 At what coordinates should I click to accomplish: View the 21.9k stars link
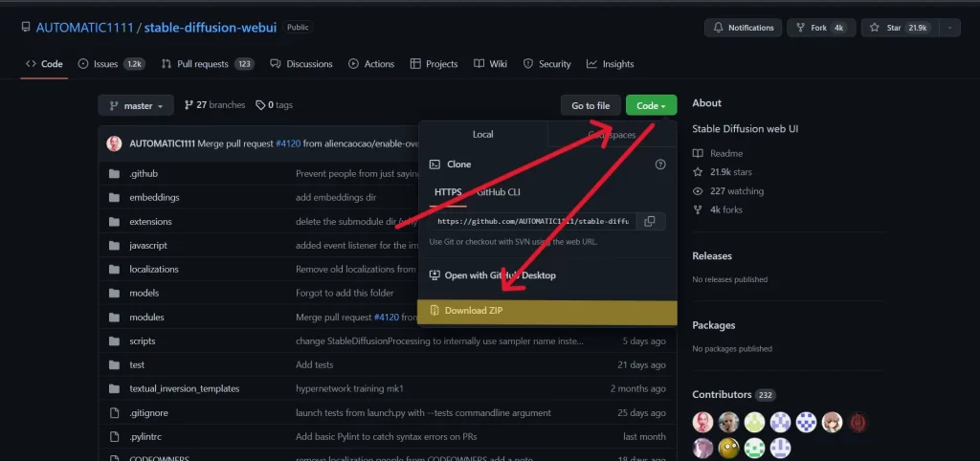pyautogui.click(x=723, y=172)
